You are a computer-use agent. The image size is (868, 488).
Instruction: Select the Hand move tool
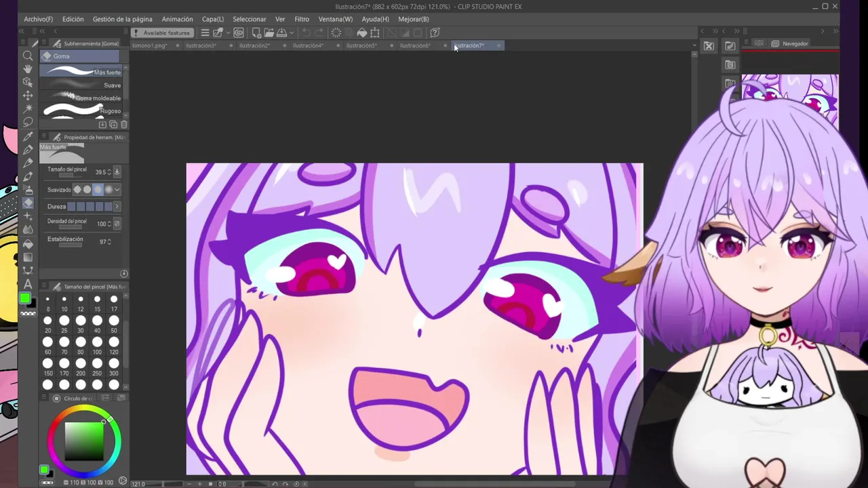(28, 69)
